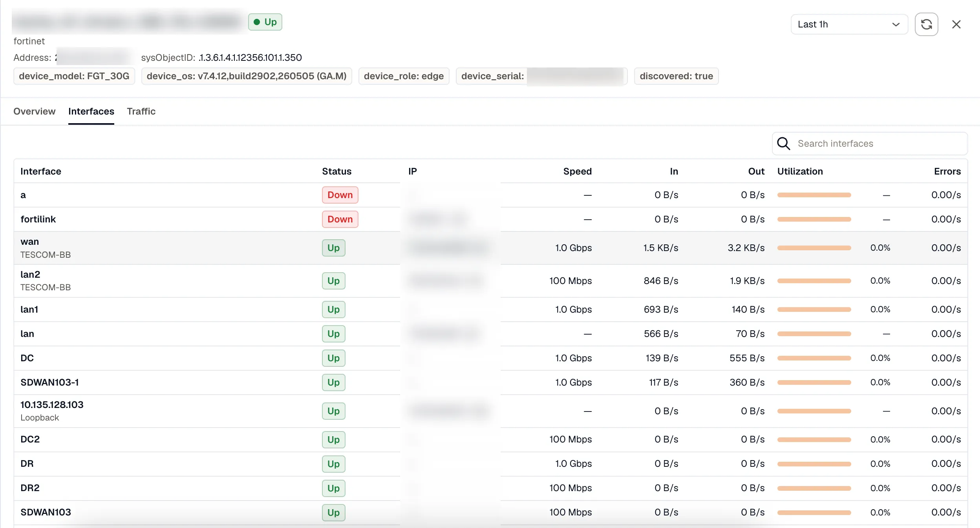Click the search magnifier icon
The height and width of the screenshot is (528, 980).
(784, 144)
